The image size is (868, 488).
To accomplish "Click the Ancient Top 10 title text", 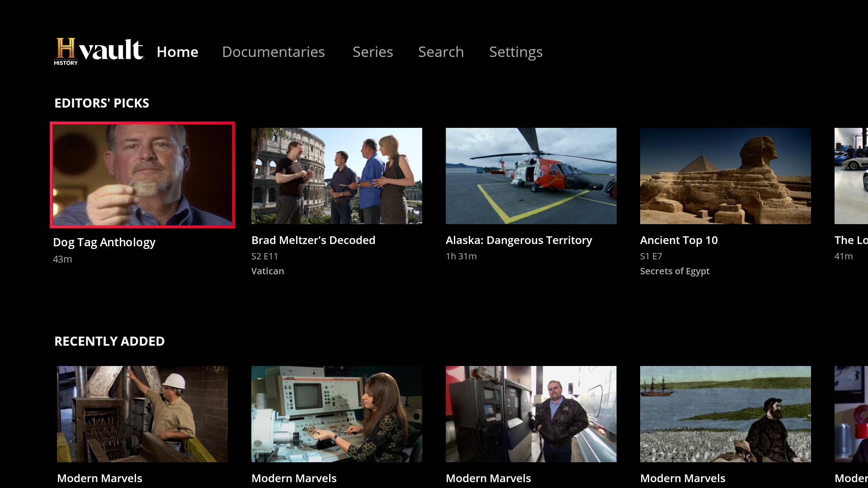I will [679, 240].
